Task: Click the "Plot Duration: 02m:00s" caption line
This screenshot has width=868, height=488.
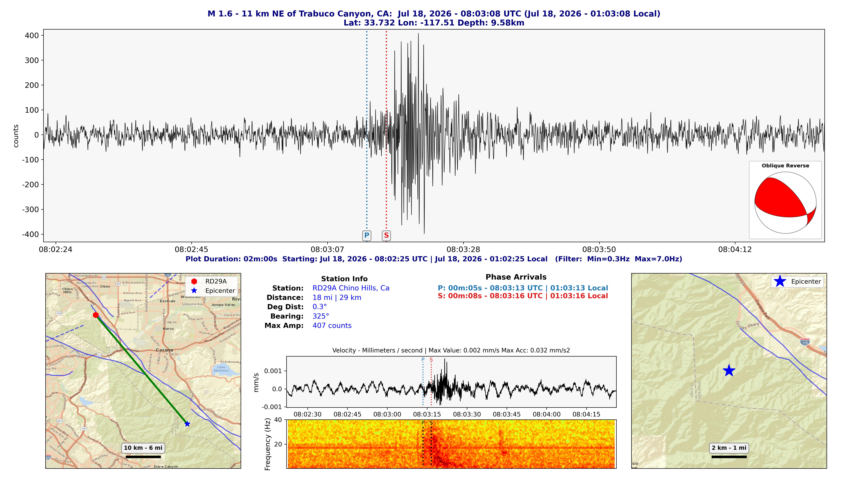Action: (434, 259)
